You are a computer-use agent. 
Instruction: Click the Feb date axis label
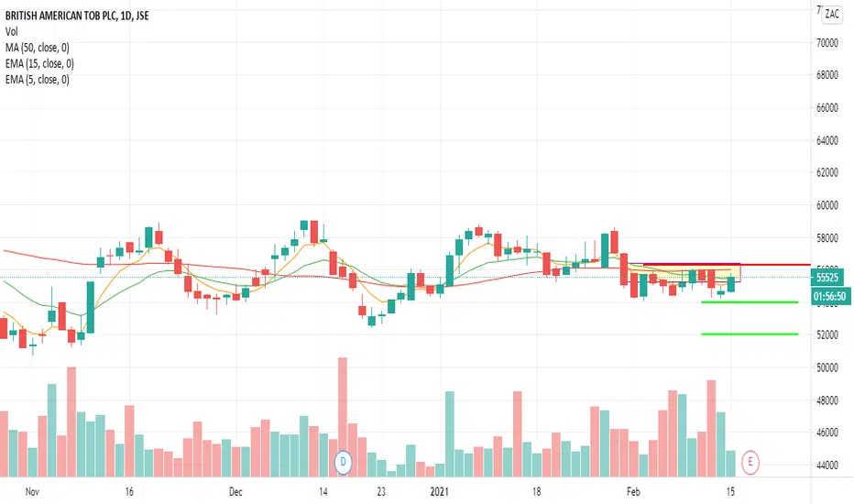633,491
